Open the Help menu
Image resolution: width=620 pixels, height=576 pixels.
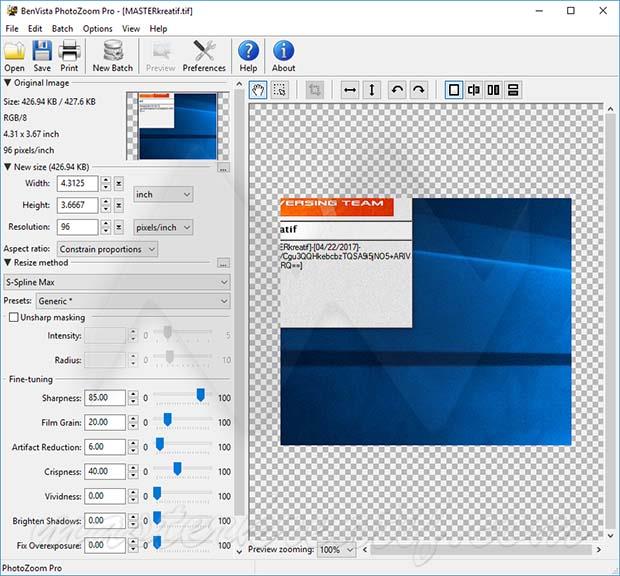click(158, 29)
